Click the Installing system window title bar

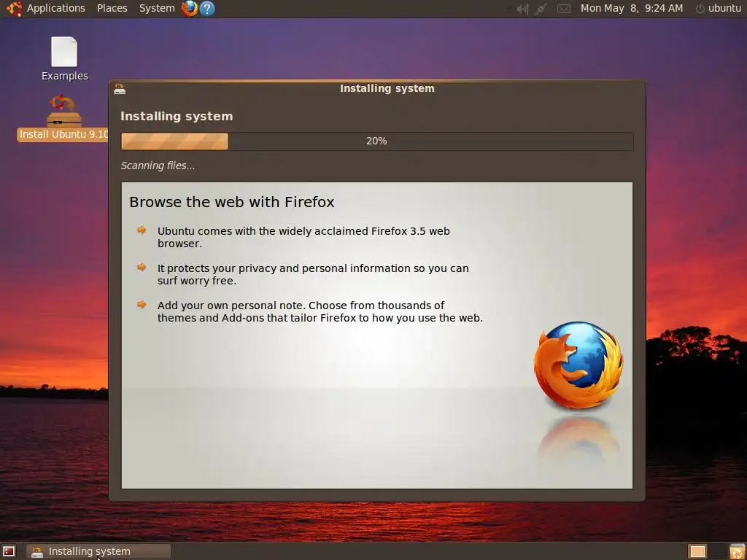coord(377,88)
